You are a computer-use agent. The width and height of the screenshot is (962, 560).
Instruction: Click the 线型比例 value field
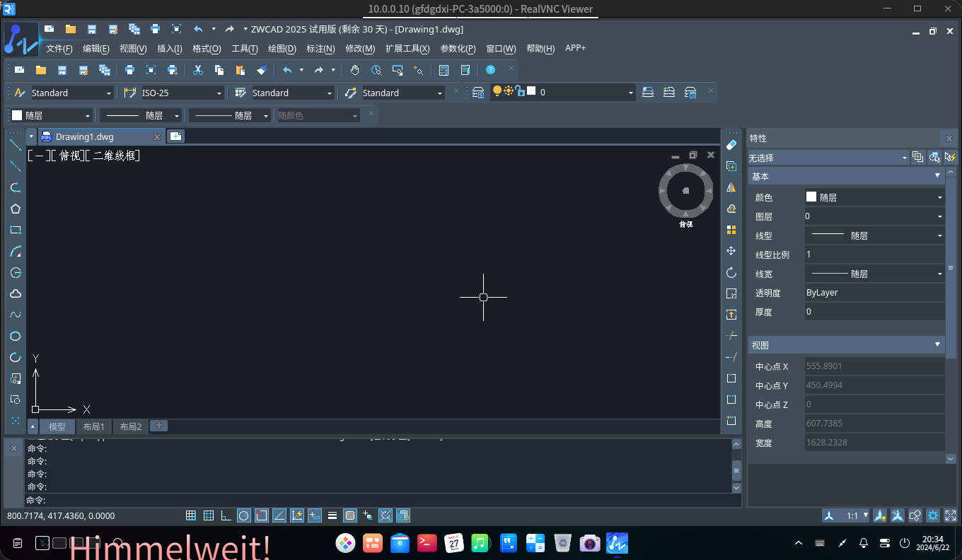point(874,255)
